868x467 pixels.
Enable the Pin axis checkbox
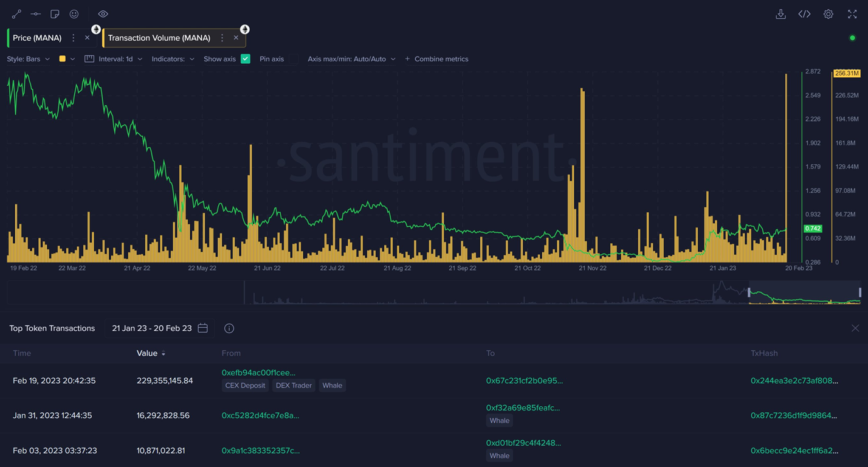click(x=293, y=59)
